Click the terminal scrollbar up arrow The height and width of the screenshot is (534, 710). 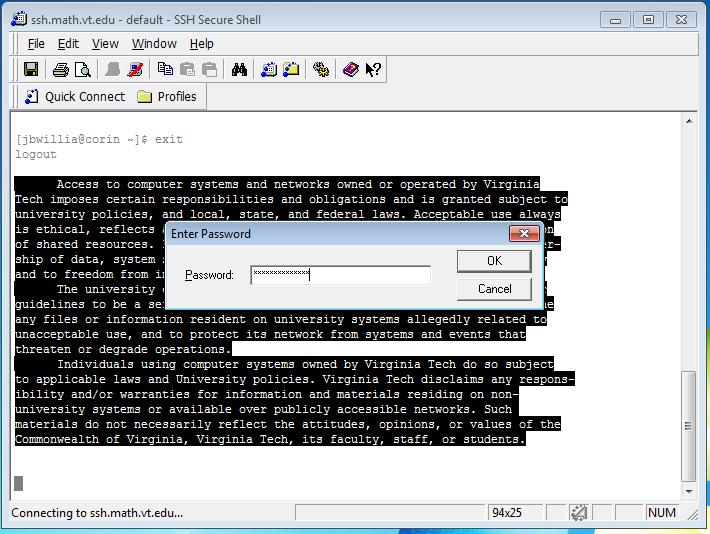pyautogui.click(x=689, y=121)
